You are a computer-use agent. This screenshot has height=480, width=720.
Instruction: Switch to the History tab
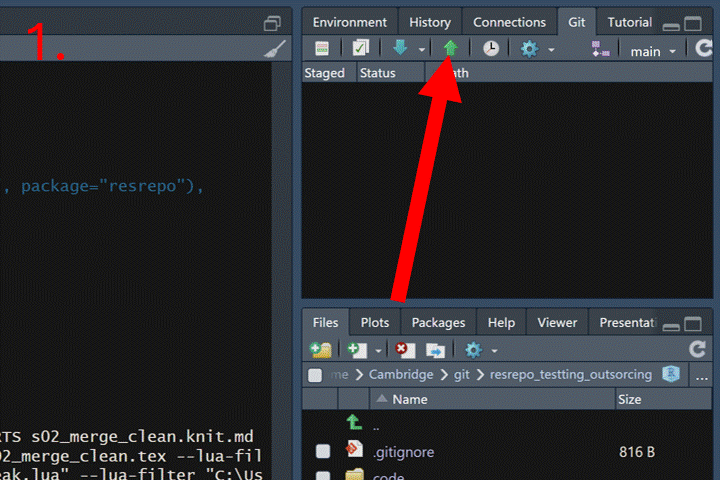(430, 22)
